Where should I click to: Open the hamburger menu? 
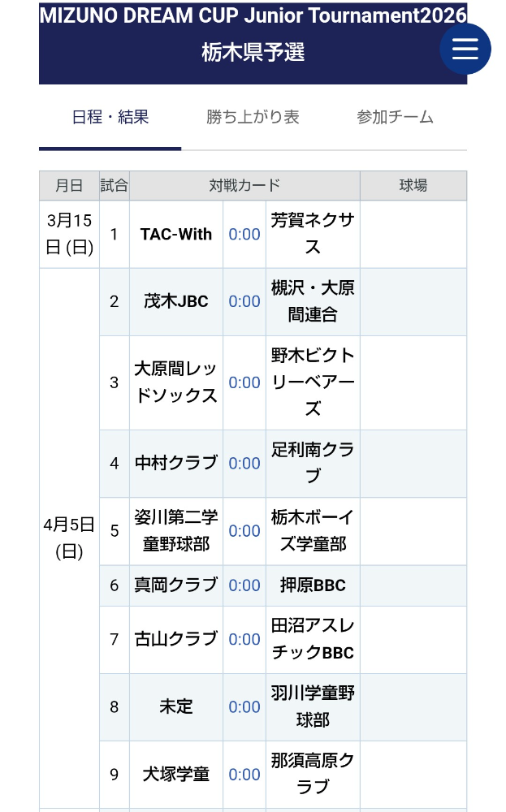click(465, 49)
